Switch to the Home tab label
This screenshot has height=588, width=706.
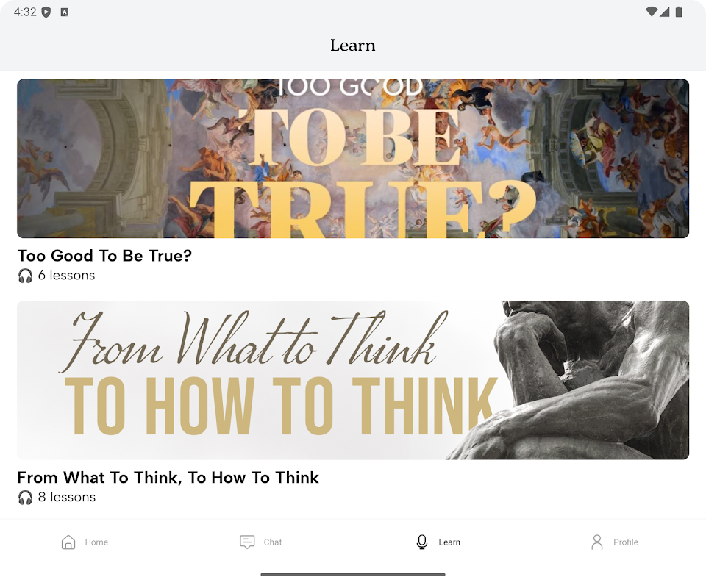(96, 542)
